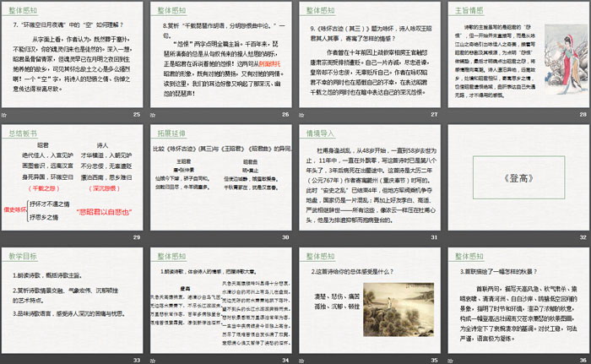Click the landscape painting image on slide 35

399,310
